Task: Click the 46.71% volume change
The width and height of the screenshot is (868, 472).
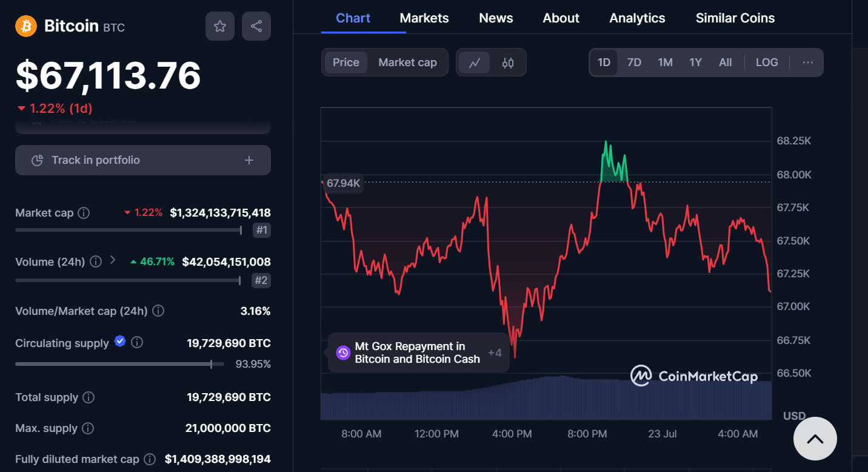Action: pyautogui.click(x=157, y=261)
